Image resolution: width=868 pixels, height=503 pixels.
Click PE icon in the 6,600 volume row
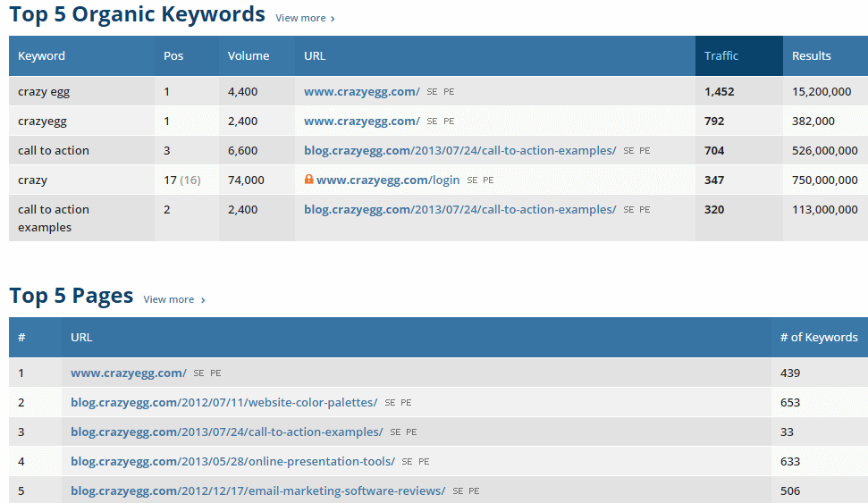(x=645, y=150)
